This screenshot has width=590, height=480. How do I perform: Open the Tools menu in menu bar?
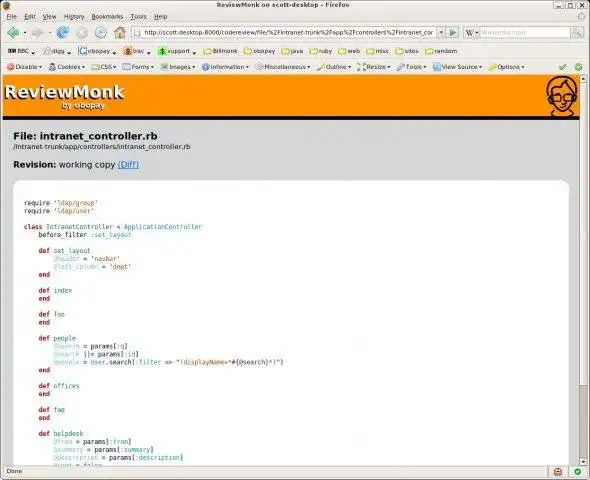point(138,17)
